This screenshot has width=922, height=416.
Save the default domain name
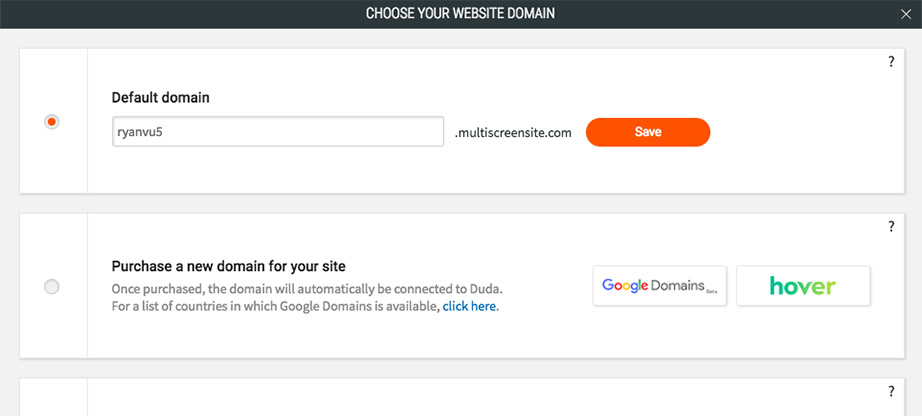[647, 132]
